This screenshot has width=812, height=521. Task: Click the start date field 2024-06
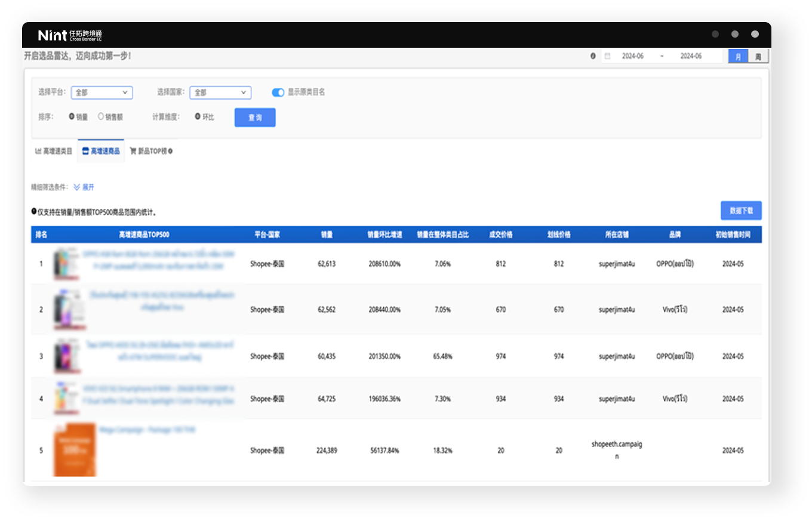(632, 56)
